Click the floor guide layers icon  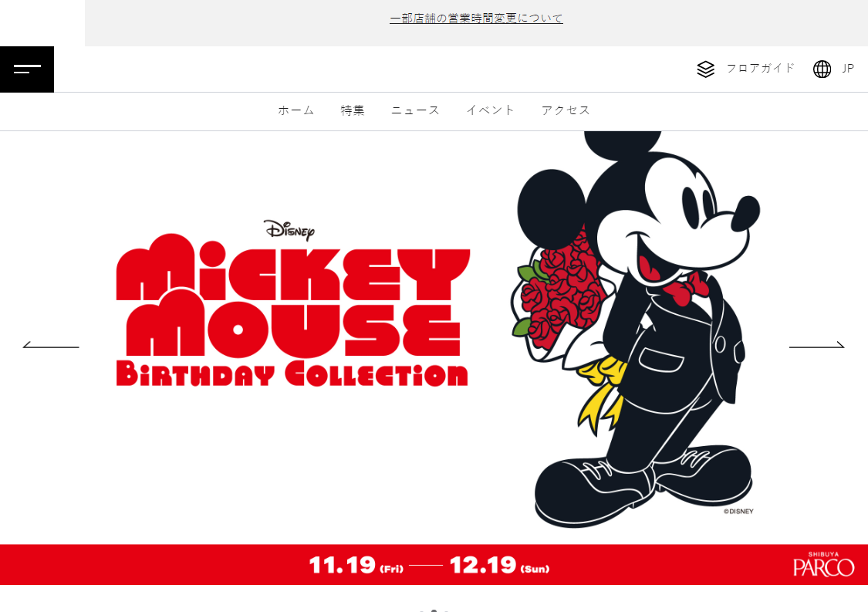(x=706, y=69)
